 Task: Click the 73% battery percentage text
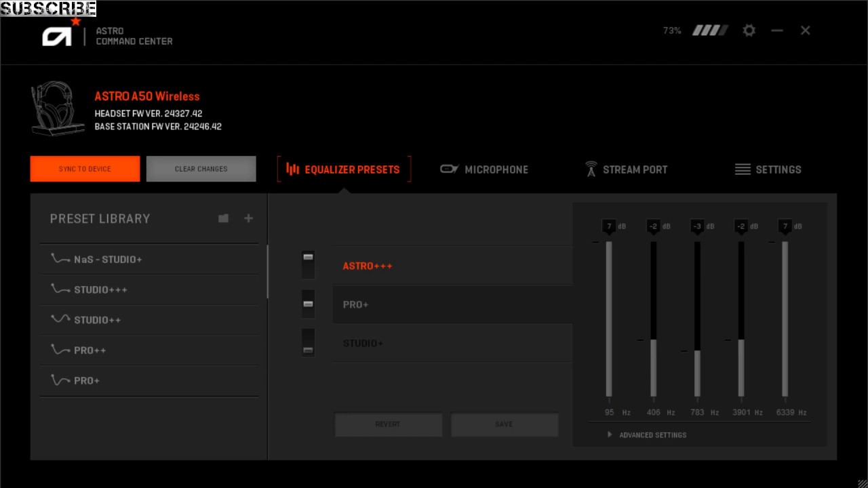[x=672, y=30]
